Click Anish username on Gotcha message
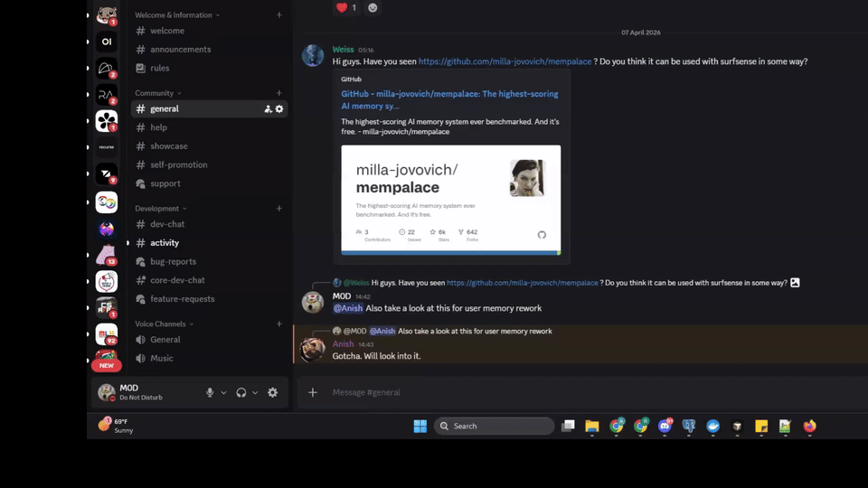The width and height of the screenshot is (868, 488). (x=343, y=343)
